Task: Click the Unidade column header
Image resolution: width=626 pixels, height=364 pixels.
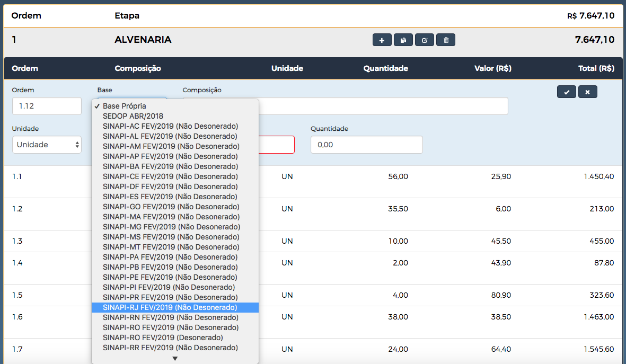Action: [x=287, y=68]
